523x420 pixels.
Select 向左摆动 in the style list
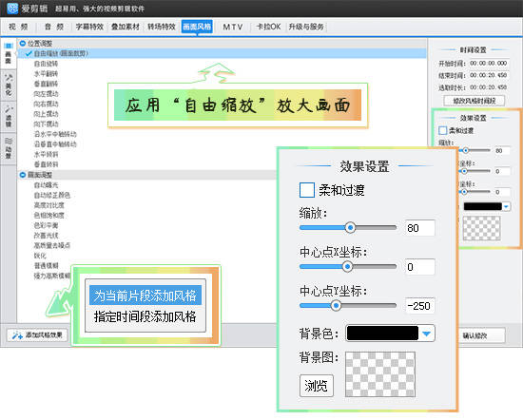pyautogui.click(x=46, y=94)
